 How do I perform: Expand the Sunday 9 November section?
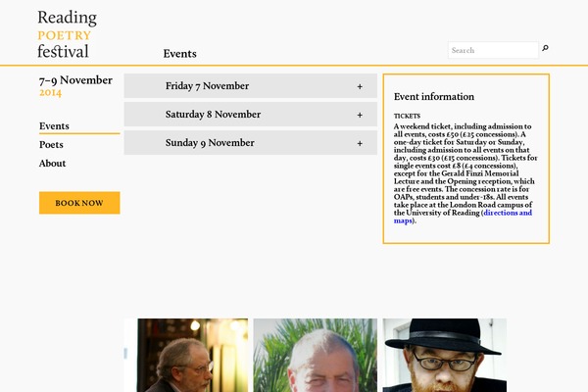[251, 143]
